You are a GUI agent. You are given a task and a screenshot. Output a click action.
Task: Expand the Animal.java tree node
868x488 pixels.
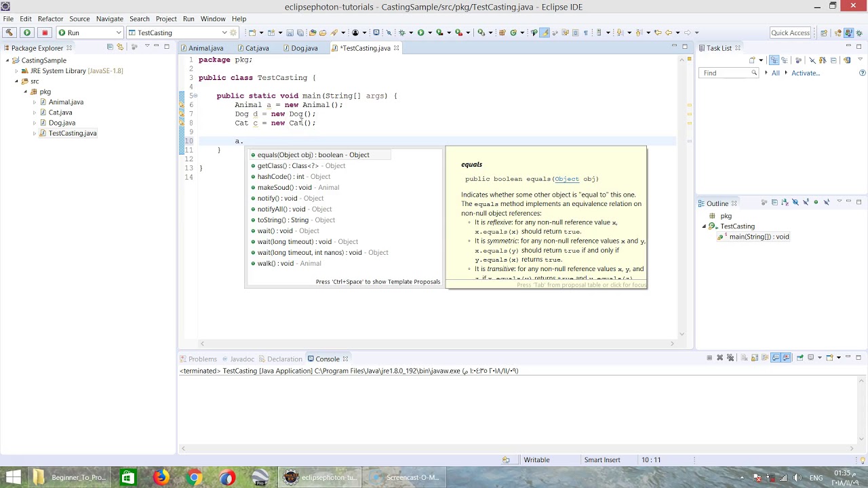(x=35, y=102)
